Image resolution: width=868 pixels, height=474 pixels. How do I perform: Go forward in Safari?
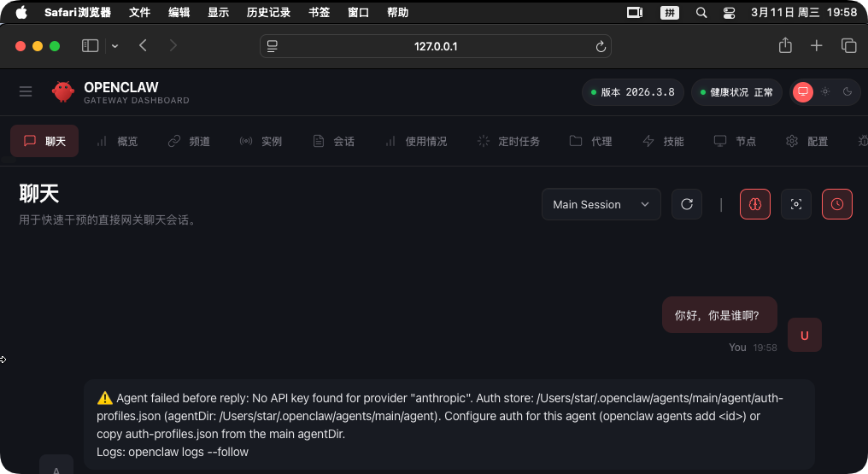tap(173, 45)
